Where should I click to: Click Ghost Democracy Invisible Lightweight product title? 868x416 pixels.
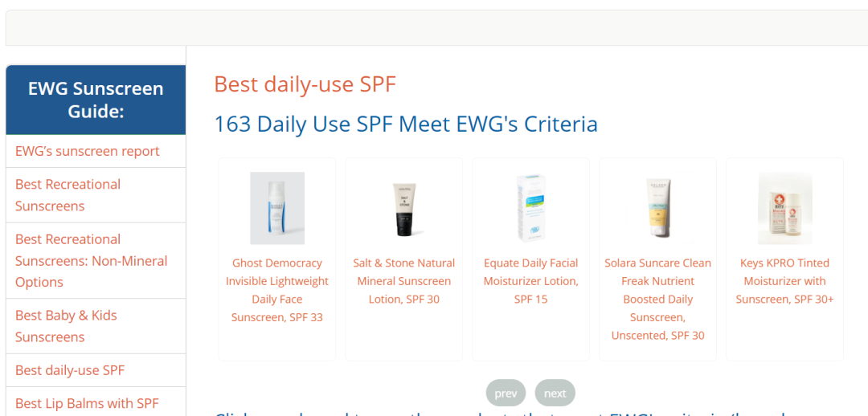point(276,290)
